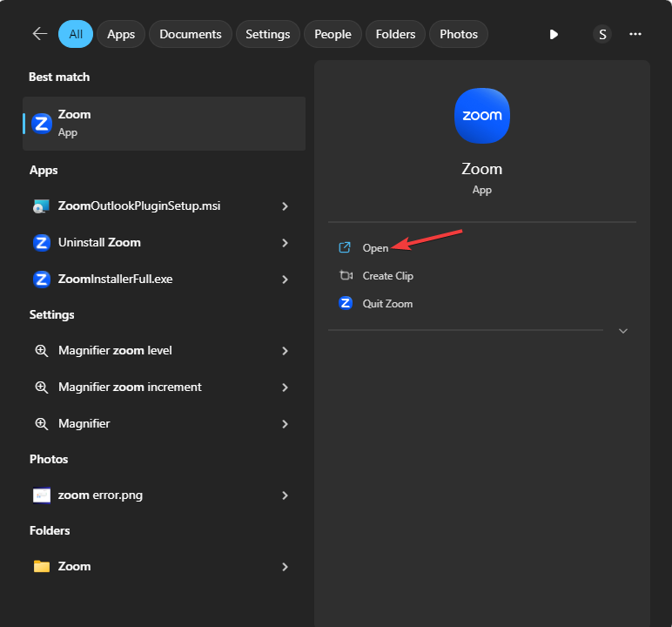Select the Uninstall Zoom result
Image resolution: width=672 pixels, height=627 pixels.
[x=165, y=243]
